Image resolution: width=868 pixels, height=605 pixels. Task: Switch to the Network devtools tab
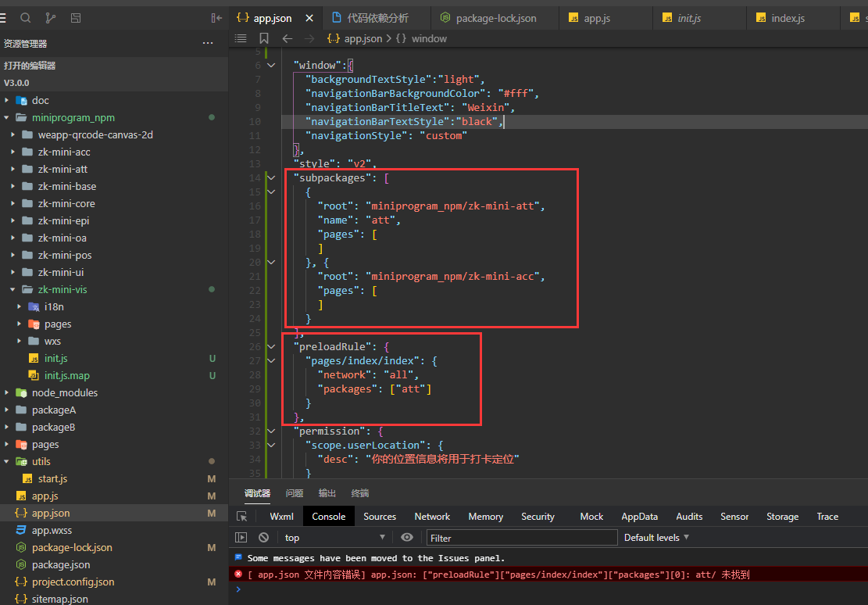point(432,517)
